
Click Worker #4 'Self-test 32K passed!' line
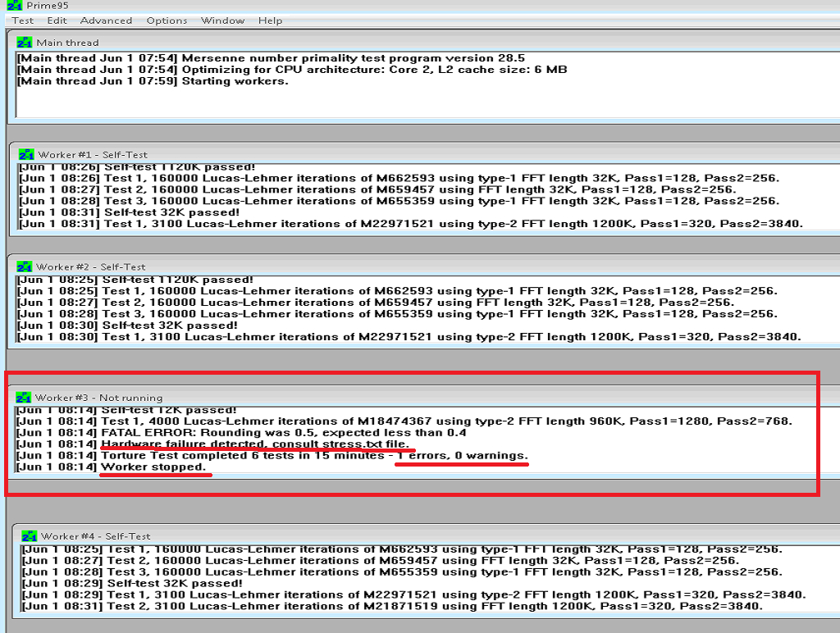(x=132, y=583)
